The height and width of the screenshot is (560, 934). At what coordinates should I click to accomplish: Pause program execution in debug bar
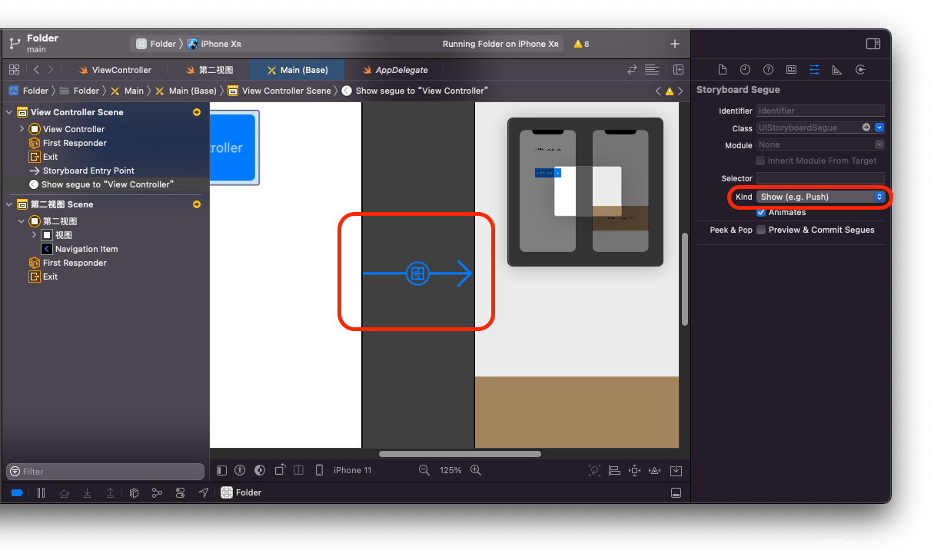coord(41,492)
